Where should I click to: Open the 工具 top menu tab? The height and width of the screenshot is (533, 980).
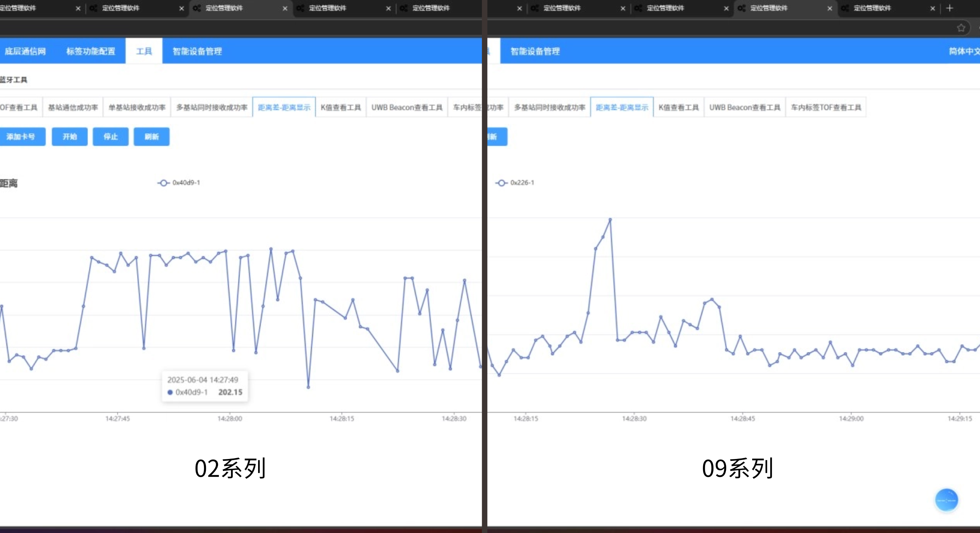(x=144, y=51)
